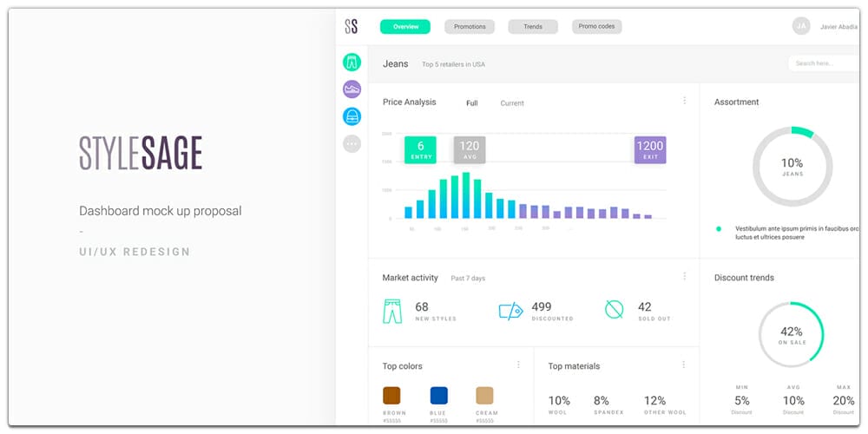
Task: Open the Market activity options menu
Action: (684, 276)
